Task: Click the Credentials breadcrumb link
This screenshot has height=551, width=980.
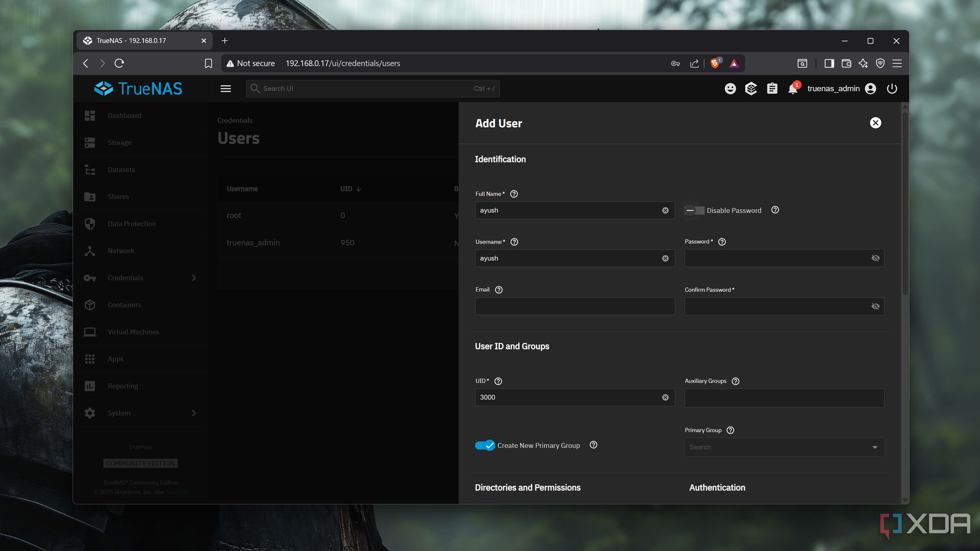Action: (x=235, y=121)
